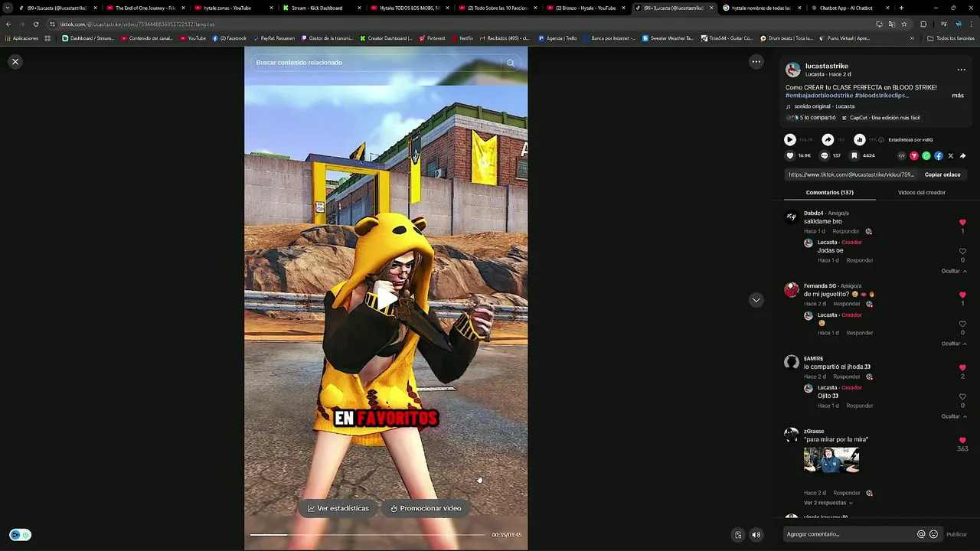This screenshot has height=551, width=980.
Task: Like Dabdz4's comment
Action: (x=962, y=222)
